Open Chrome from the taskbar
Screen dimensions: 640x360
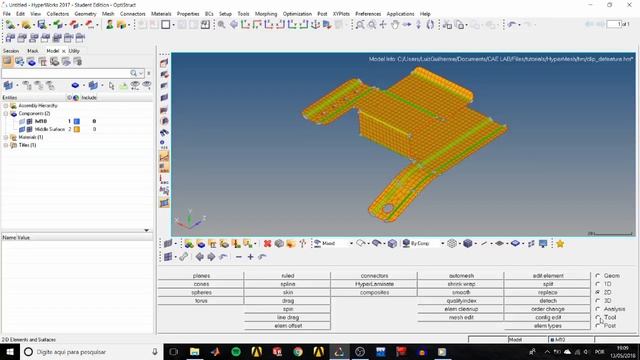point(298,352)
